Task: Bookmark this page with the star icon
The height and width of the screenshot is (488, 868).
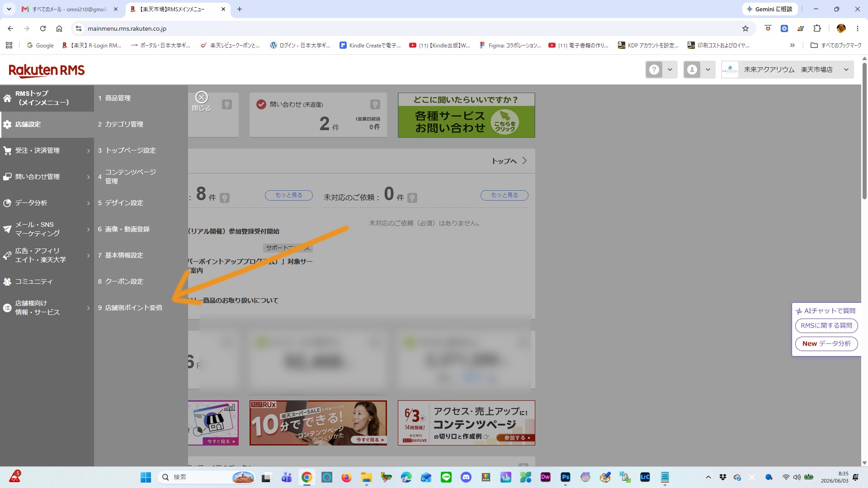Action: (x=745, y=28)
